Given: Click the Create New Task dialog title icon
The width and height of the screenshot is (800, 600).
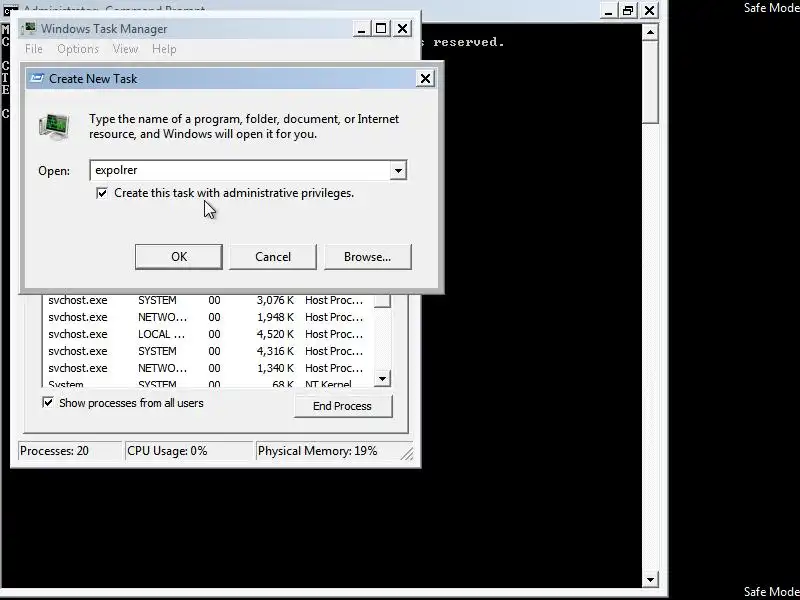Looking at the screenshot, I should coord(37,79).
